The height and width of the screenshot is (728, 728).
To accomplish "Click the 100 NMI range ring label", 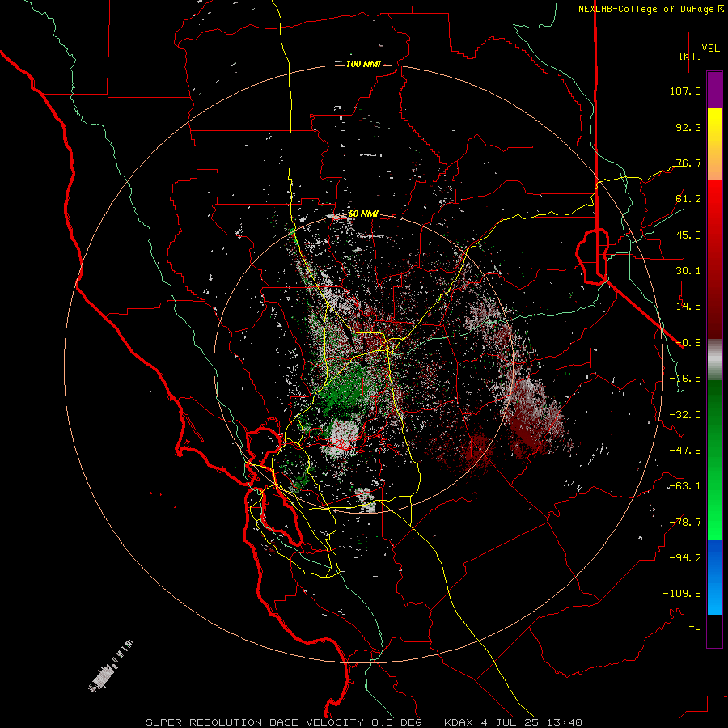I will (363, 64).
